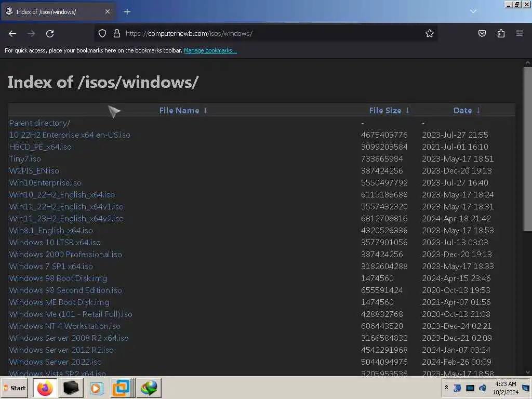This screenshot has width=532, height=399.
Task: Sort listing by File Name
Action: [179, 111]
